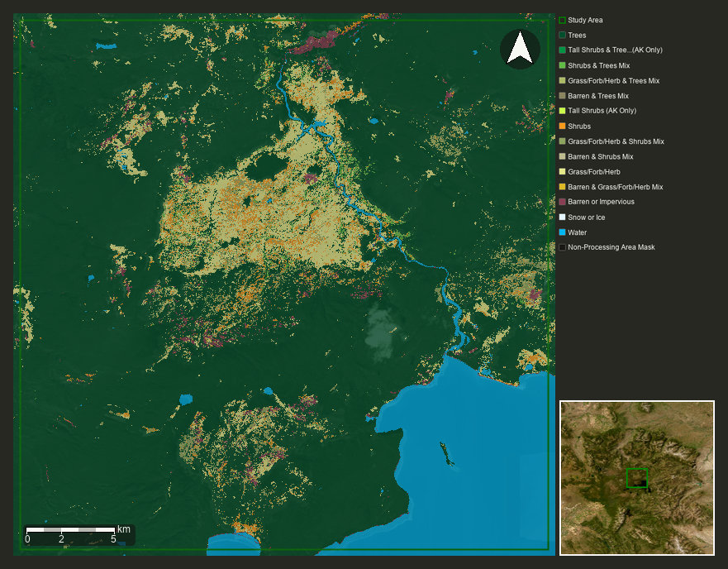Click the 'Grass/Forb/Herb' legend label
The image size is (728, 569).
tap(594, 172)
